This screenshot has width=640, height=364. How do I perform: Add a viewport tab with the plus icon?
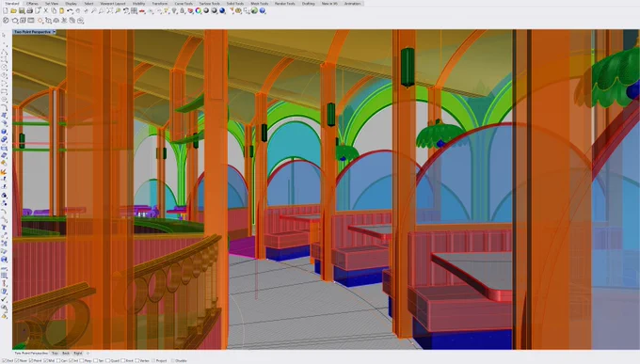point(88,354)
